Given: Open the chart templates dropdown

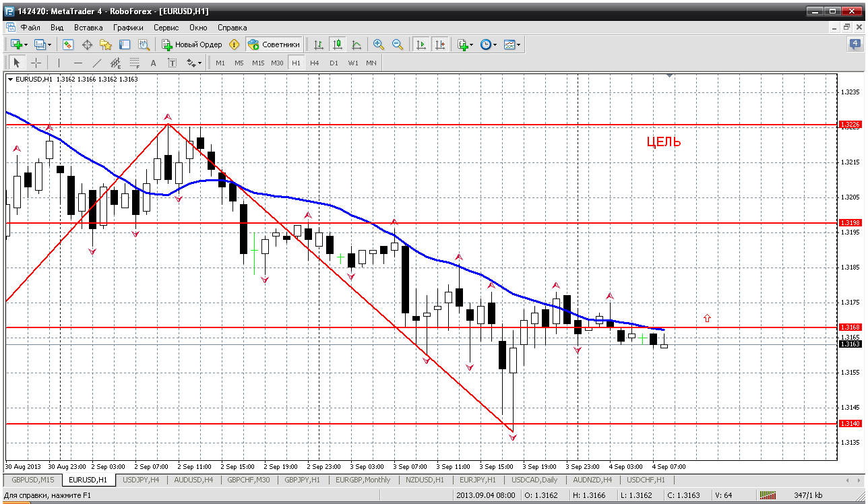Looking at the screenshot, I should click(512, 44).
